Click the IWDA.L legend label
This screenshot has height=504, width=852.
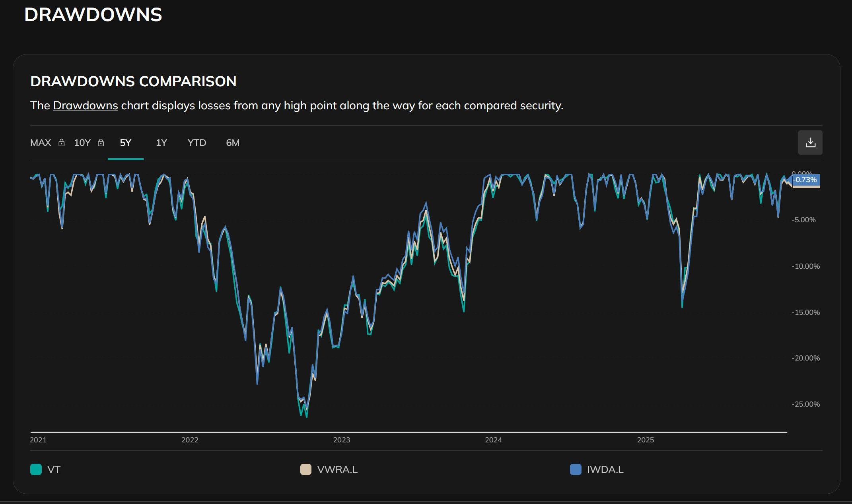click(605, 469)
